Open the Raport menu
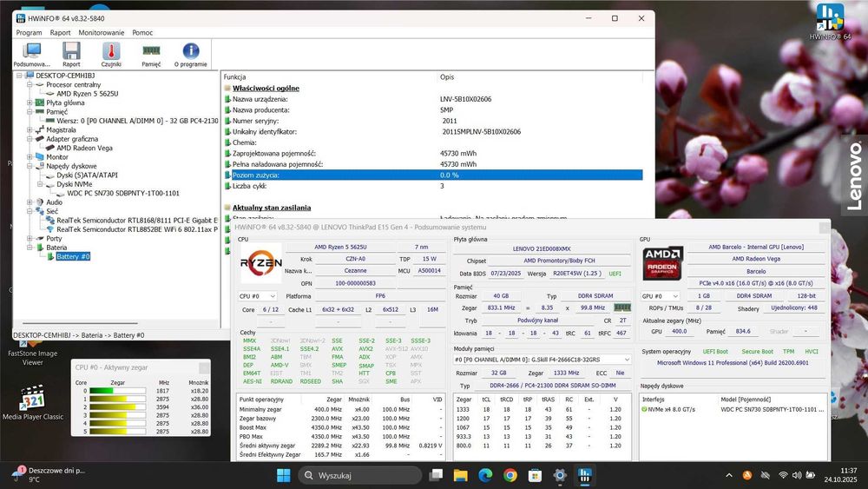Image resolution: width=868 pixels, height=489 pixels. tap(60, 33)
